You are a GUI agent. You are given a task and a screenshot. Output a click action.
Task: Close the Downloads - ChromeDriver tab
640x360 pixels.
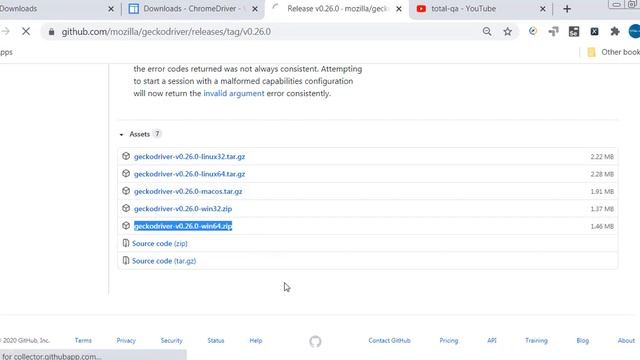pos(255,9)
